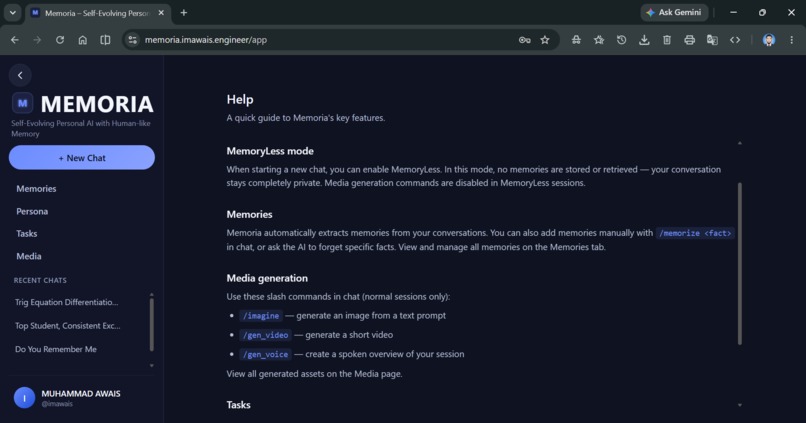The image size is (806, 423).
Task: Bookmark this page with star icon
Action: [x=545, y=40]
